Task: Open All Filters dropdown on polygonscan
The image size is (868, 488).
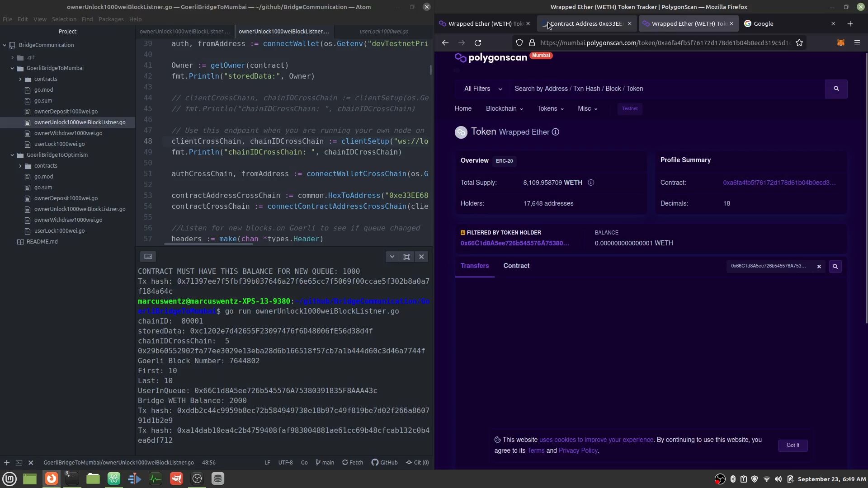Action: (483, 89)
